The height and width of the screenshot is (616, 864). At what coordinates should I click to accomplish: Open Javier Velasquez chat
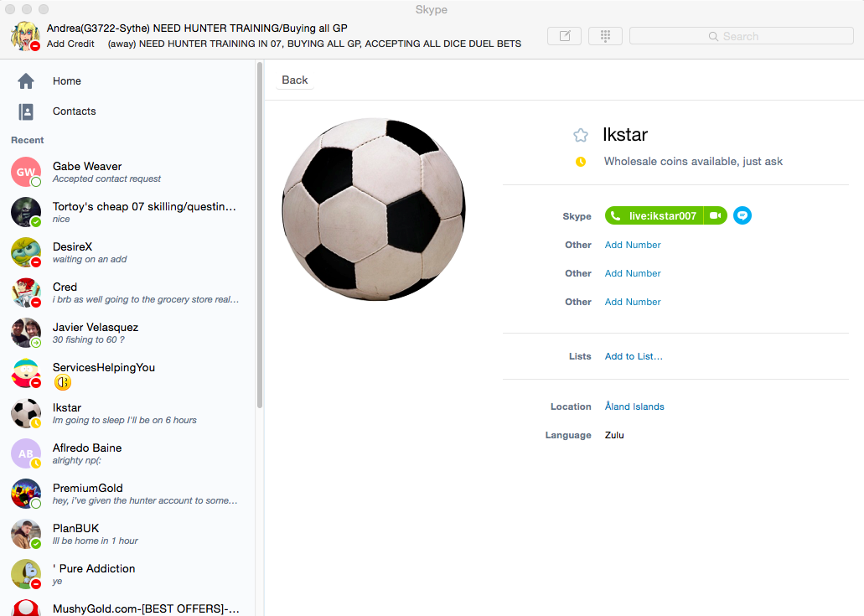(128, 333)
